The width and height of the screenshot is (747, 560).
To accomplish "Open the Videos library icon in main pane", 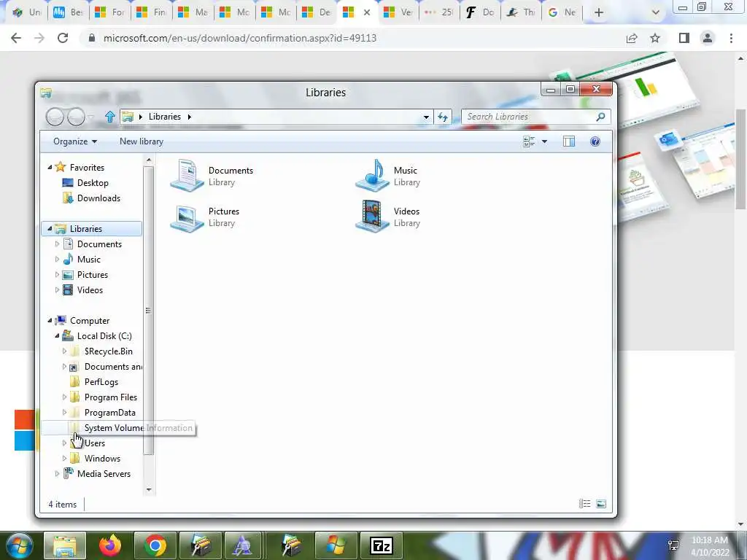I will (372, 217).
